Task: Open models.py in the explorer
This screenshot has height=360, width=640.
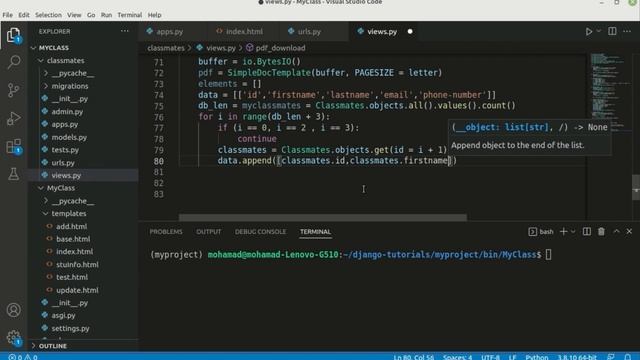Action: click(x=69, y=137)
